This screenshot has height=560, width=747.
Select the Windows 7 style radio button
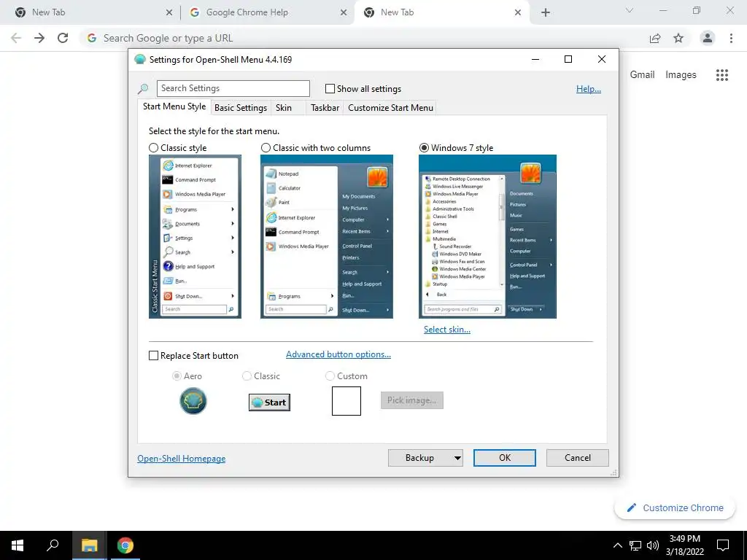(x=424, y=148)
